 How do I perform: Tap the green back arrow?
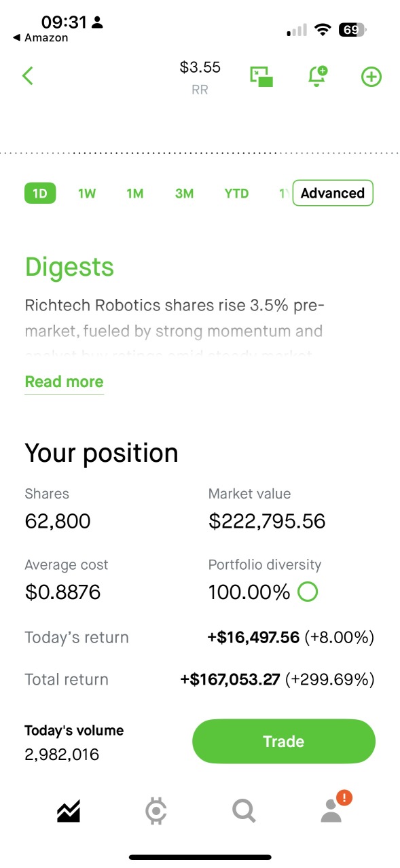click(x=28, y=75)
